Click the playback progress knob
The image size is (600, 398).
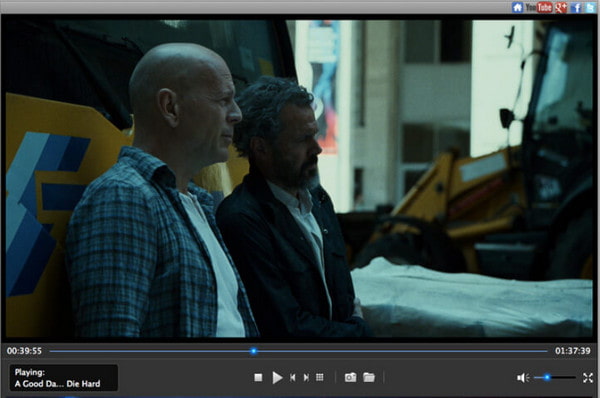pyautogui.click(x=253, y=351)
